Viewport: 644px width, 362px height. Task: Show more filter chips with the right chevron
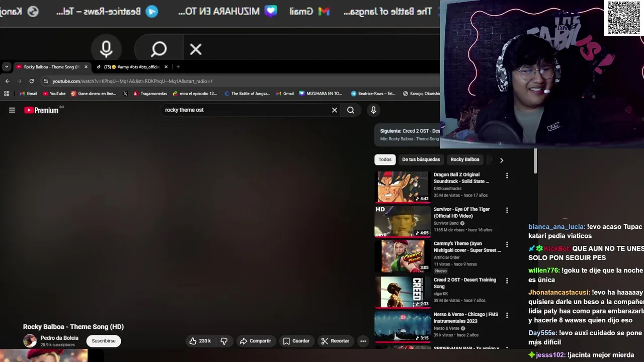pyautogui.click(x=501, y=160)
